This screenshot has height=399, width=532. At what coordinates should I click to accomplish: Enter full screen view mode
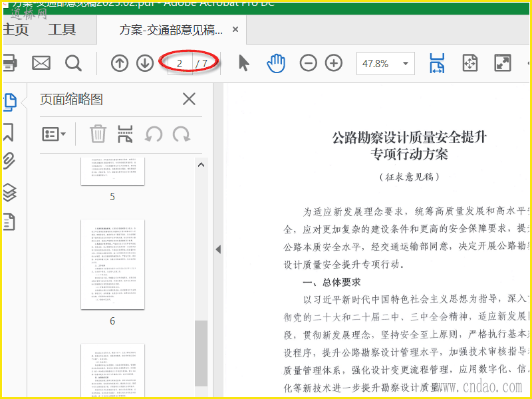(503, 63)
